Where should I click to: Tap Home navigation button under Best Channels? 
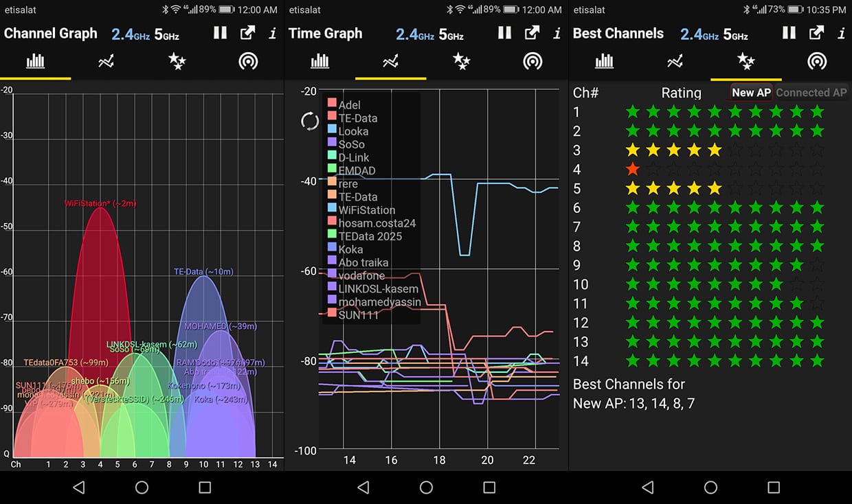tap(710, 488)
